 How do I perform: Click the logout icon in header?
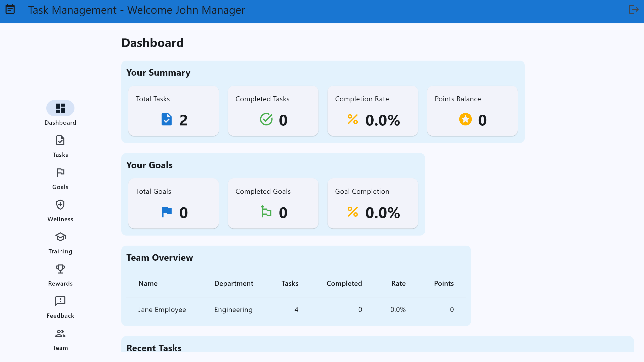pyautogui.click(x=633, y=10)
